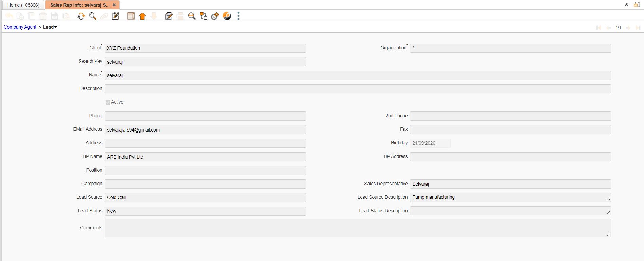Click the Organization label link

pyautogui.click(x=393, y=48)
